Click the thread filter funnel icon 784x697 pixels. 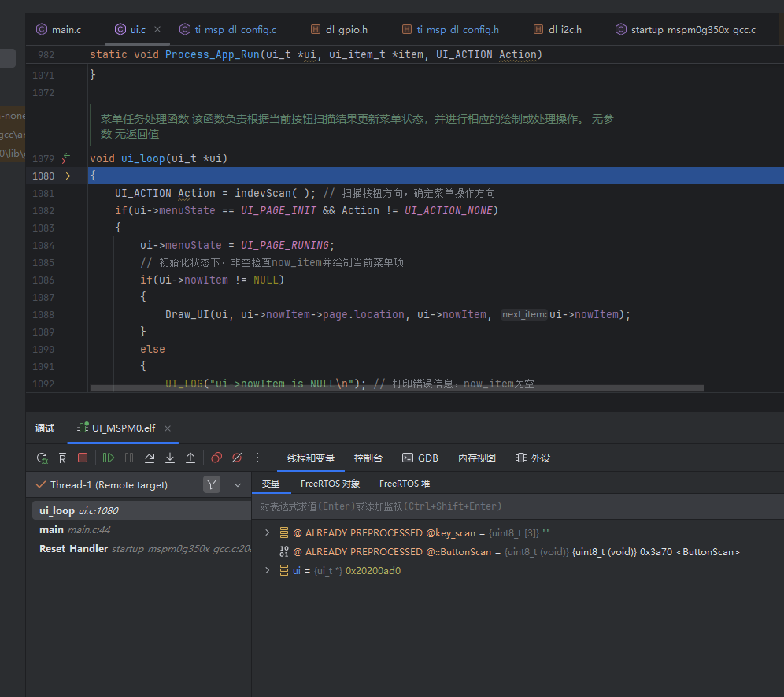click(212, 484)
